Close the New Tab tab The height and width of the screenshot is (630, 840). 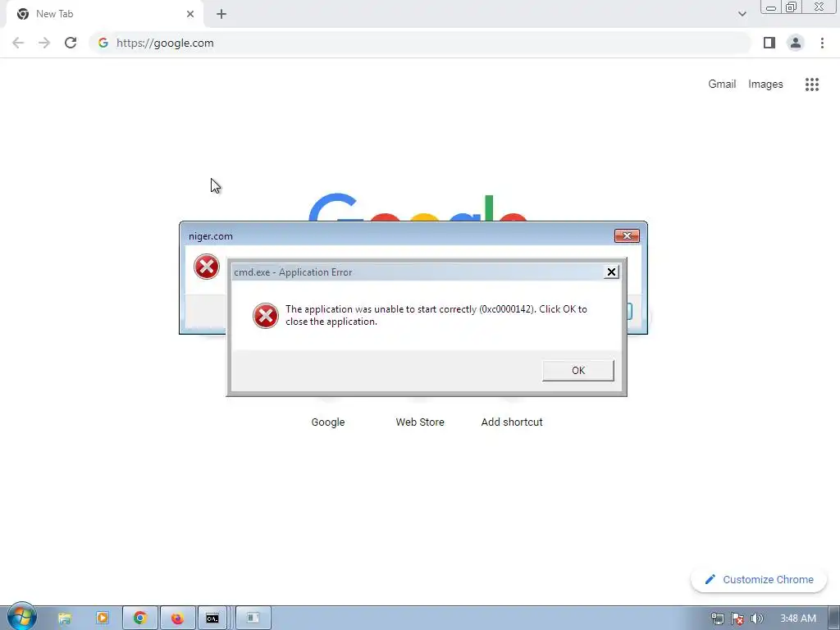190,14
